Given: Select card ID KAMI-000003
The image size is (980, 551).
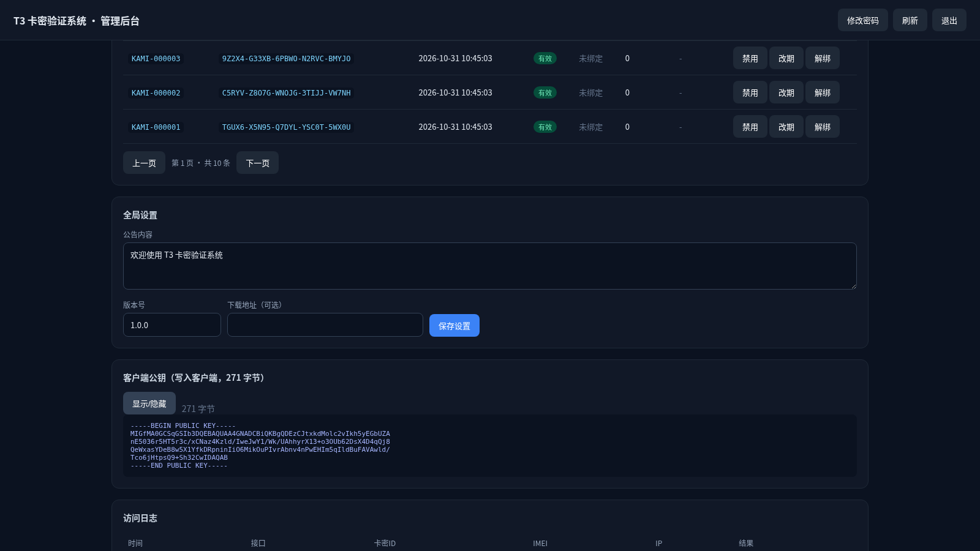Looking at the screenshot, I should [x=156, y=59].
